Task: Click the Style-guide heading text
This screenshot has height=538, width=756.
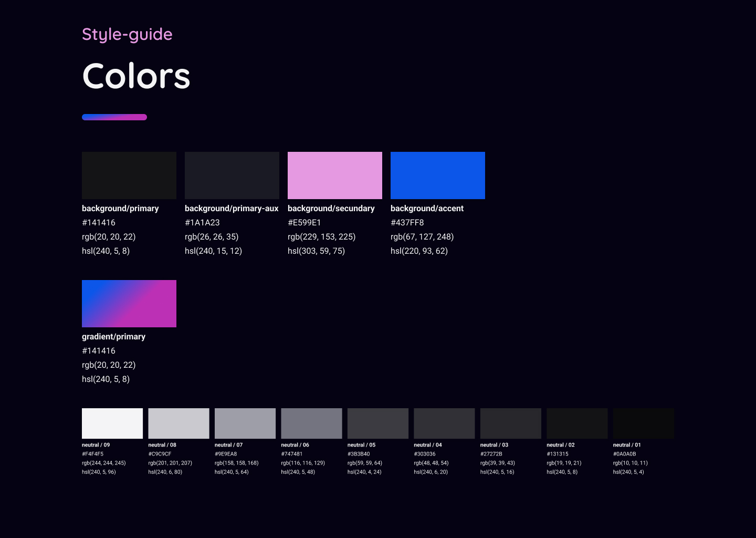Action: tap(127, 35)
